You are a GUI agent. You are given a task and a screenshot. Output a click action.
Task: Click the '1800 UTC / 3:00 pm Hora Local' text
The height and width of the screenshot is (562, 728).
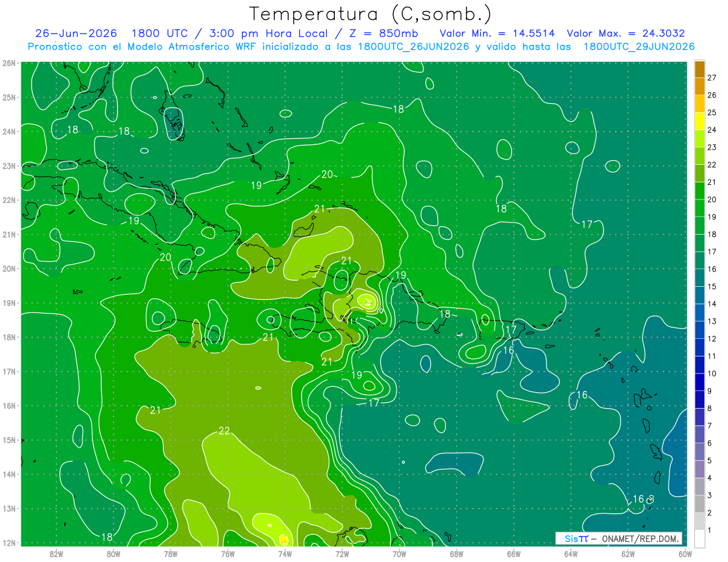tap(232, 33)
